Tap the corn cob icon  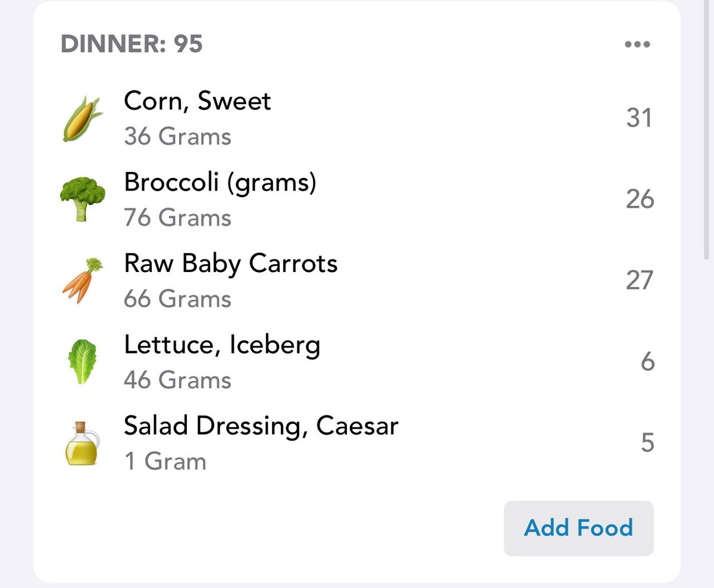point(82,118)
